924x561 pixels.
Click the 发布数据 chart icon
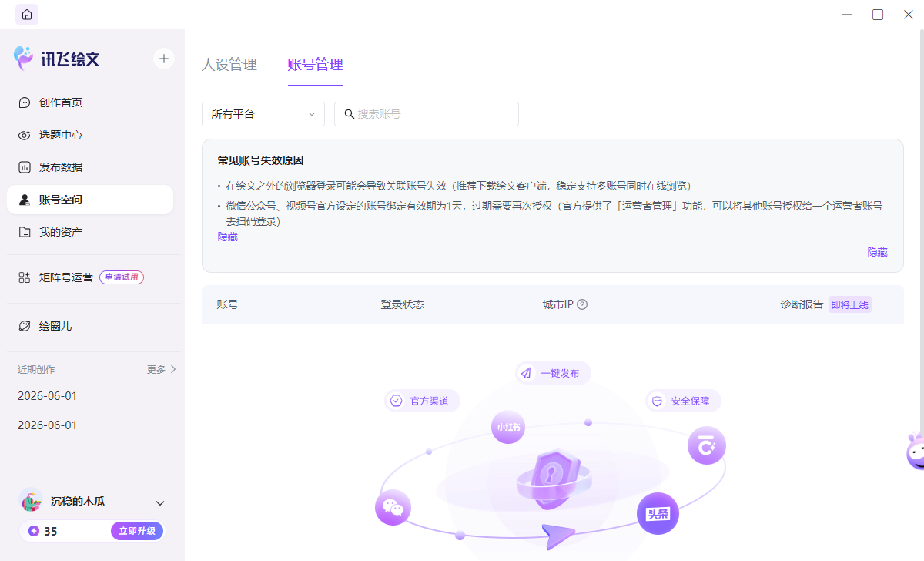click(x=25, y=167)
